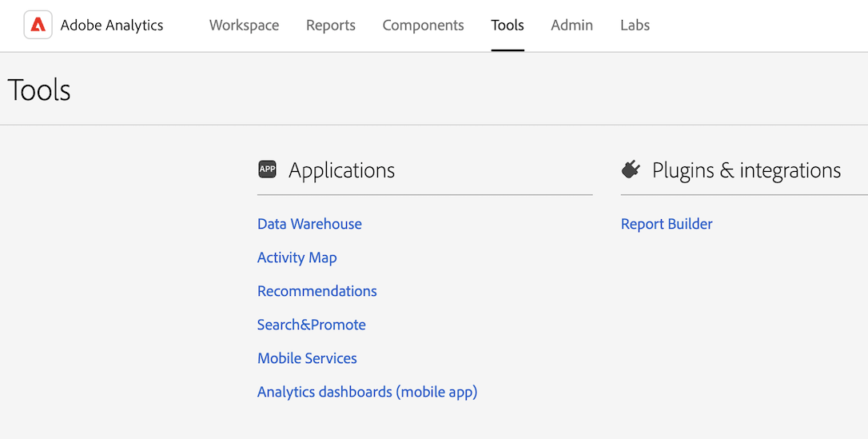This screenshot has width=868, height=439.
Task: Open the Recommendations link
Action: [317, 291]
